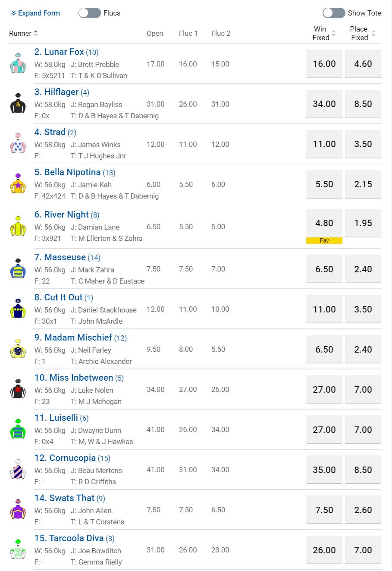Click Lunar Fox's jockey silks icon

click(x=18, y=63)
